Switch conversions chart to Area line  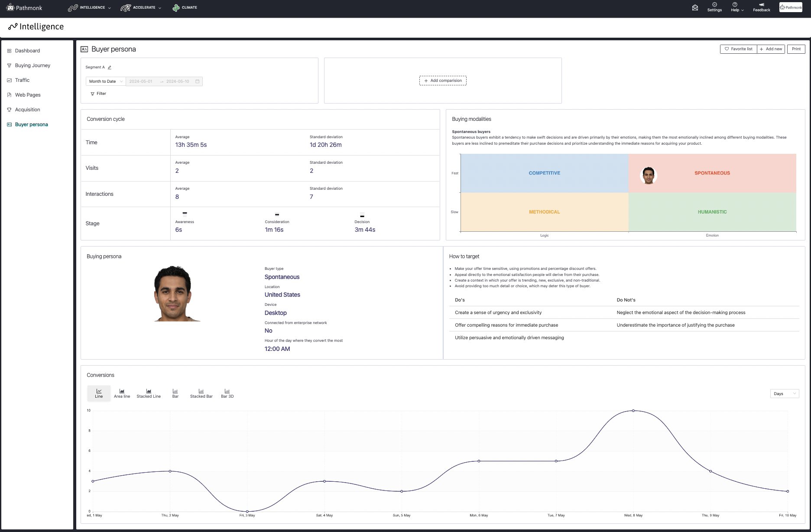click(x=122, y=393)
